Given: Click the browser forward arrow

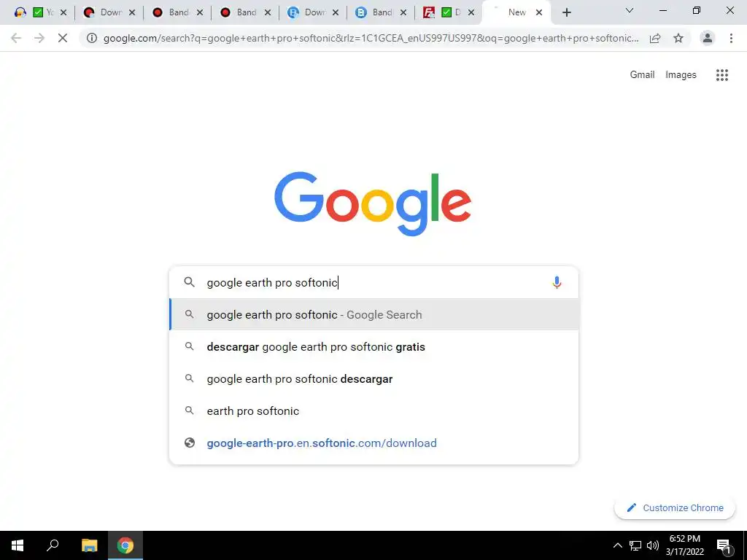Looking at the screenshot, I should (39, 38).
